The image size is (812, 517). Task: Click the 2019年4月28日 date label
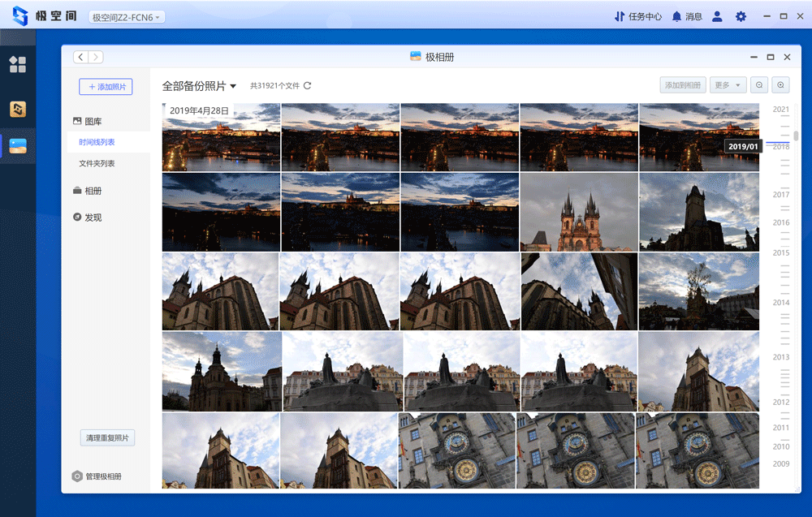pos(199,110)
